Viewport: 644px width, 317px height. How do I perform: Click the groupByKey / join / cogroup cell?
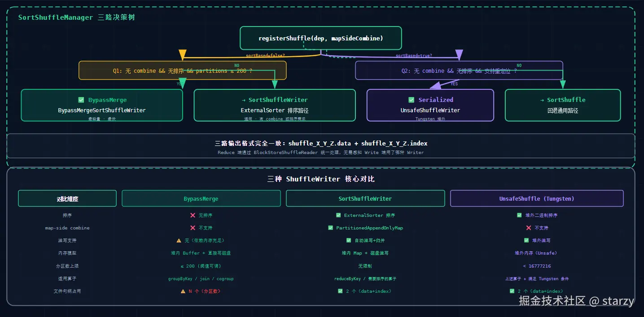tap(201, 279)
